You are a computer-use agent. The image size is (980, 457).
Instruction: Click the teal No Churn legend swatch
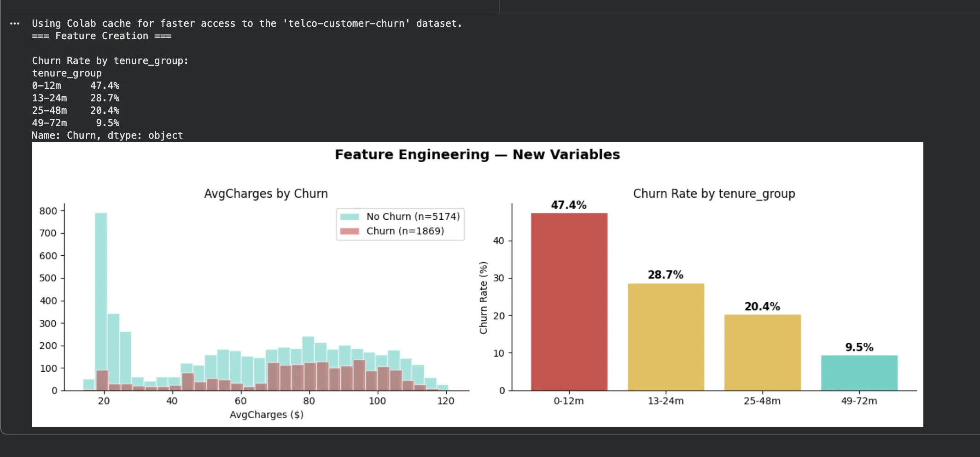(350, 217)
